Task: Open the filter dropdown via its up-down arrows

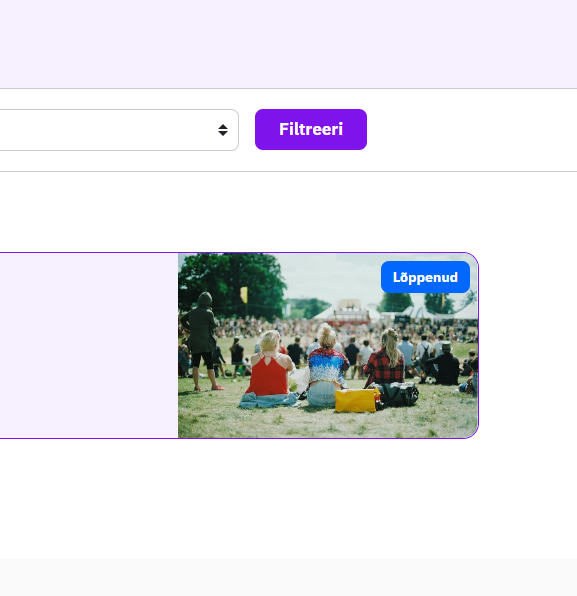Action: pyautogui.click(x=223, y=130)
